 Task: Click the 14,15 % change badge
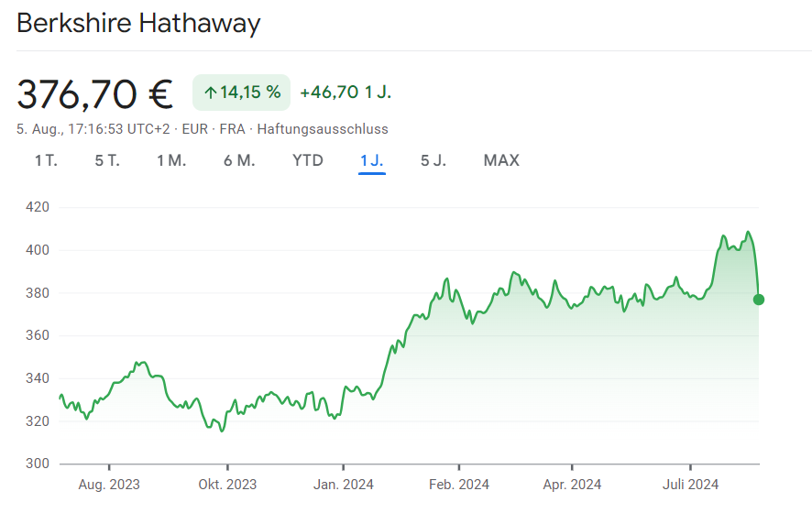point(241,93)
